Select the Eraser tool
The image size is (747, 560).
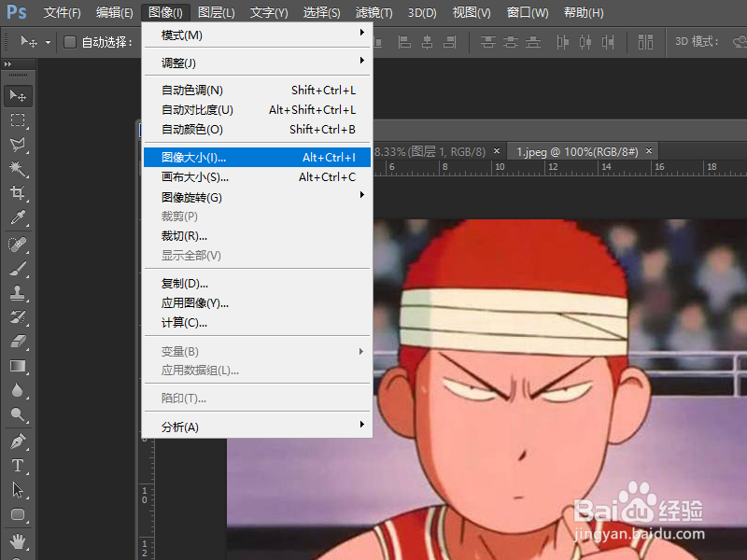point(18,342)
